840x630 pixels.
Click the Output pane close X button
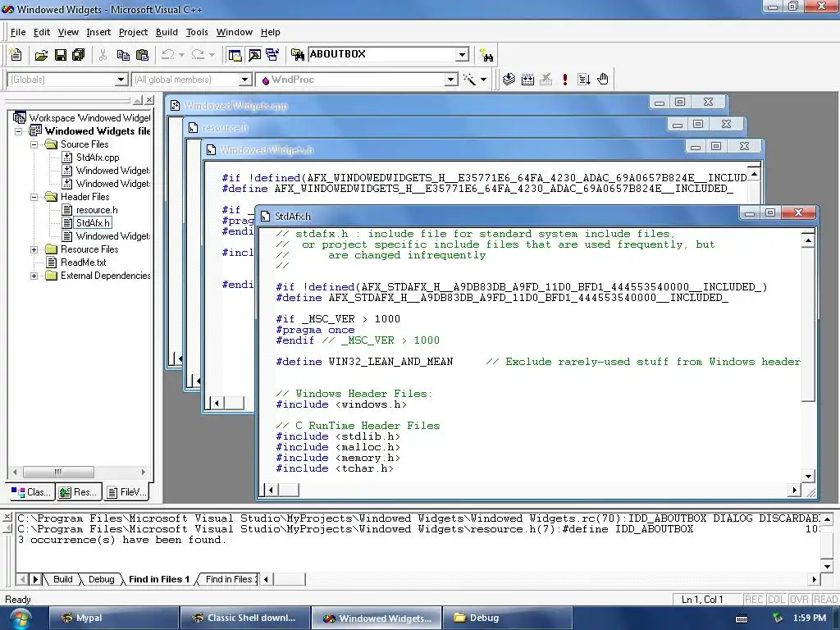7,518
